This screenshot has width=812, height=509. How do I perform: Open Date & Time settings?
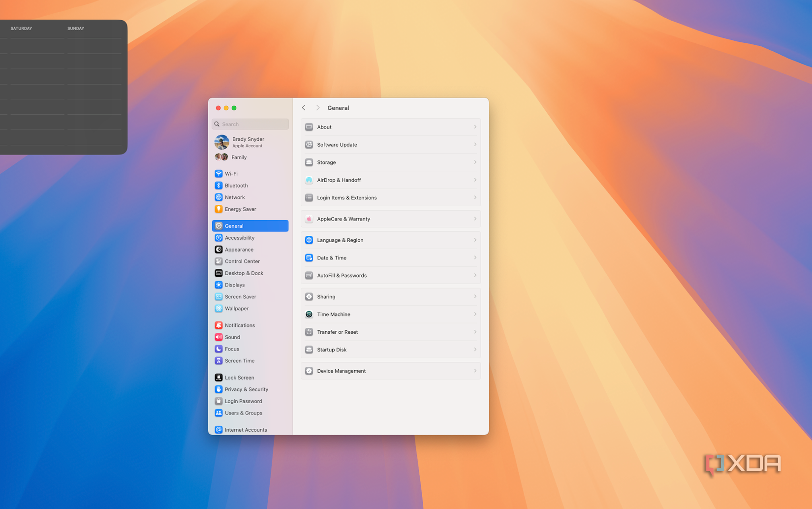click(391, 258)
